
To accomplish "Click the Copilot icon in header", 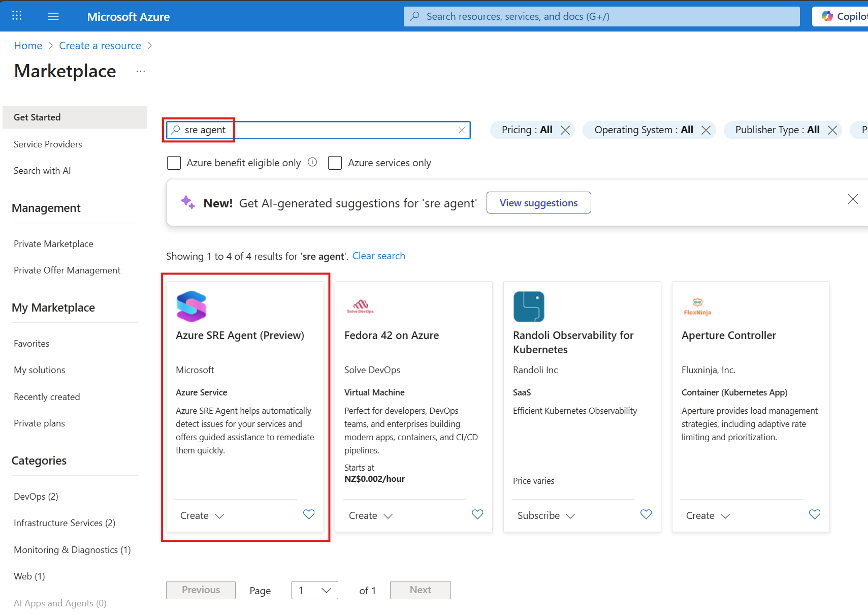I will tap(827, 16).
